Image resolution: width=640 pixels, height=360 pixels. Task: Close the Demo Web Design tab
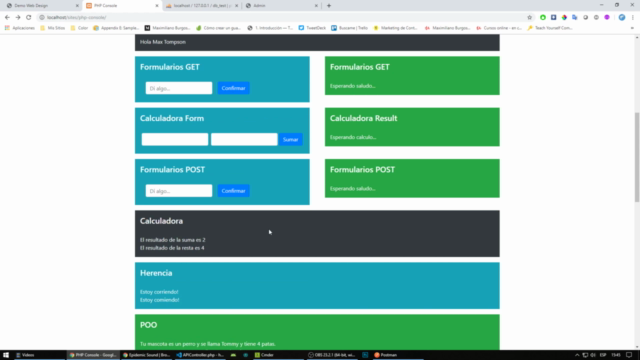pos(77,6)
